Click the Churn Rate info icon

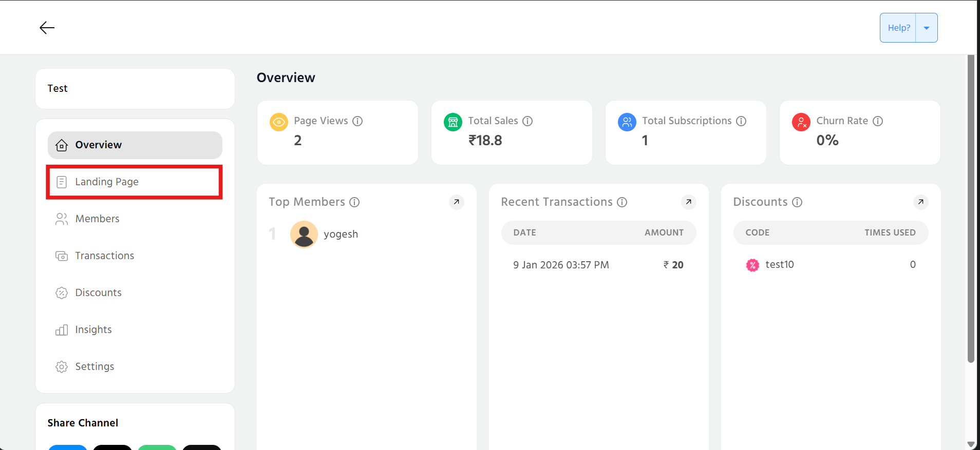(x=878, y=121)
